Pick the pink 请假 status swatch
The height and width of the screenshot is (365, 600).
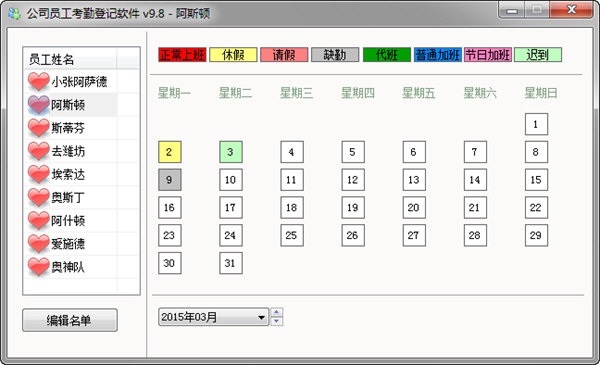284,55
